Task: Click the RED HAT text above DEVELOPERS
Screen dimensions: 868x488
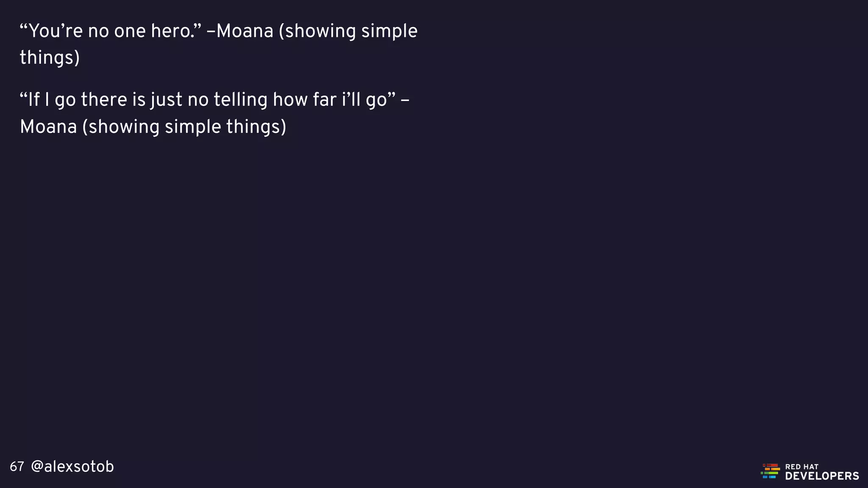Action: pyautogui.click(x=802, y=467)
